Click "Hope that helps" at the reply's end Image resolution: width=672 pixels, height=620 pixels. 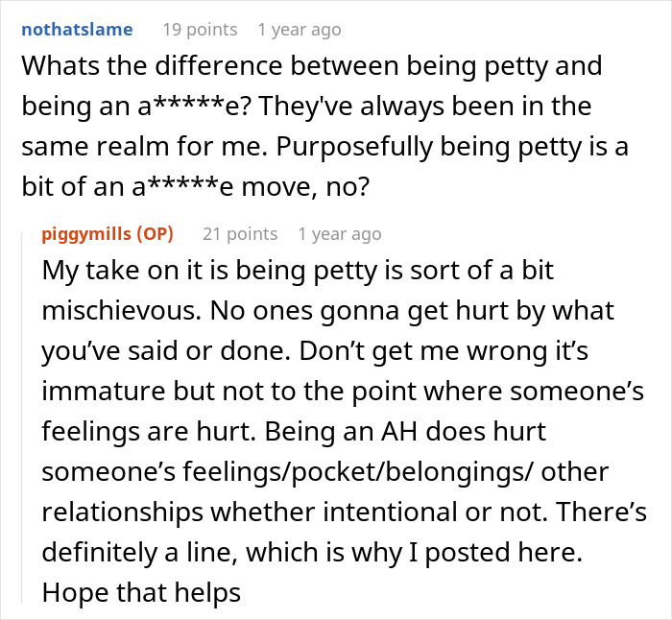[x=141, y=593]
